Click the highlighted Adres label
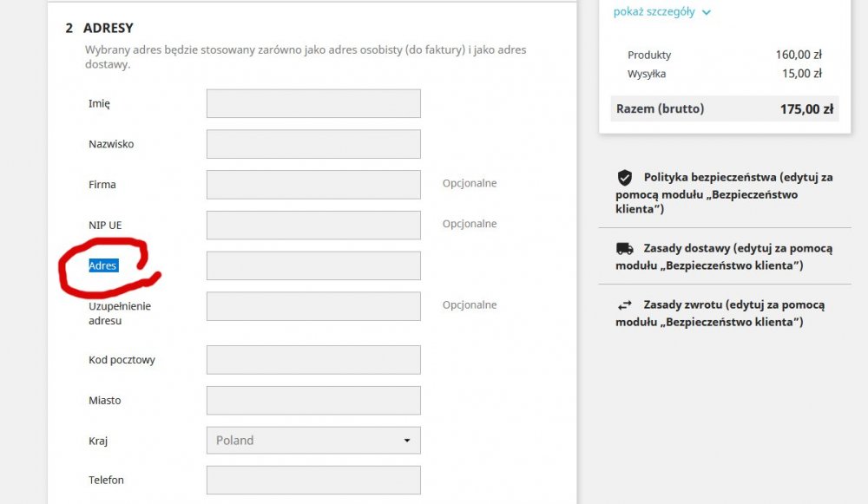The width and height of the screenshot is (868, 504). coord(102,265)
